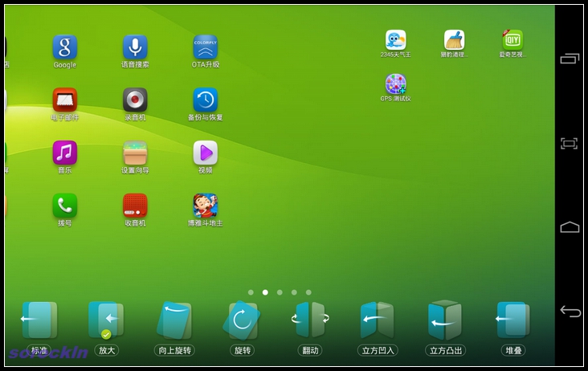Click the 旋转 label button
This screenshot has height=371, width=588.
click(x=243, y=350)
